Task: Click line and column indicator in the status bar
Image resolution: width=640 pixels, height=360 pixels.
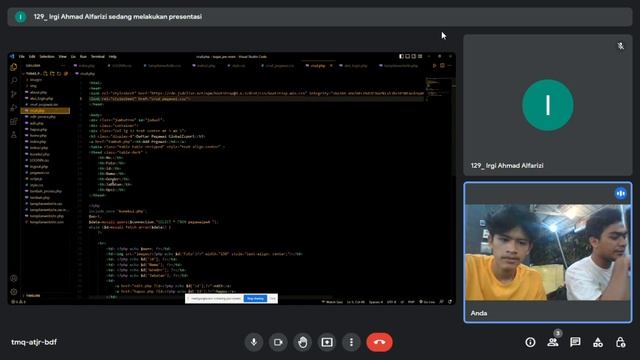Action: coord(356,302)
